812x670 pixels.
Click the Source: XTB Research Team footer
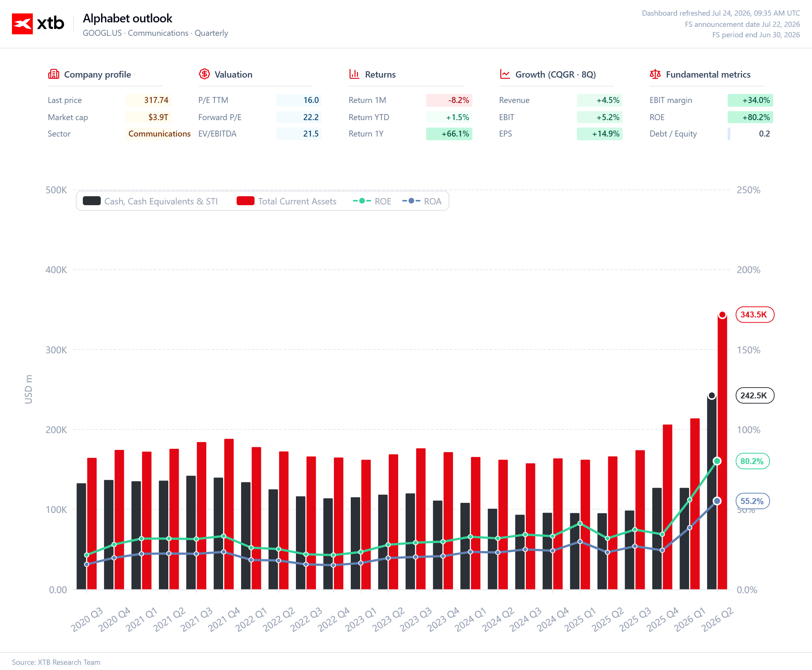56,662
